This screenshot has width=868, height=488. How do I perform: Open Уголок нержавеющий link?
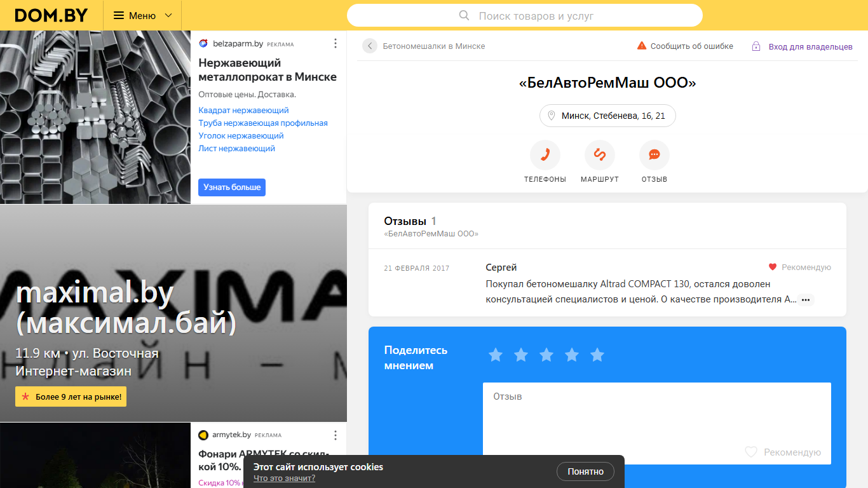pyautogui.click(x=241, y=136)
